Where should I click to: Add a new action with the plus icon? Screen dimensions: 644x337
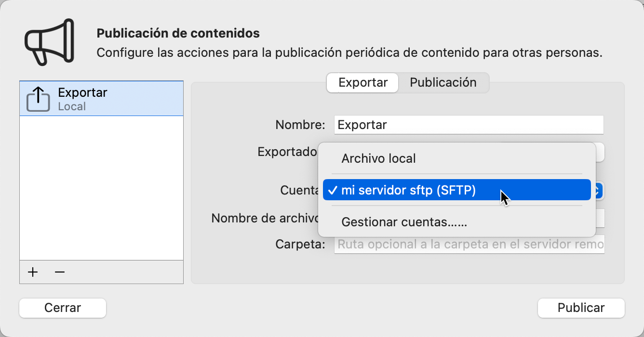[32, 272]
